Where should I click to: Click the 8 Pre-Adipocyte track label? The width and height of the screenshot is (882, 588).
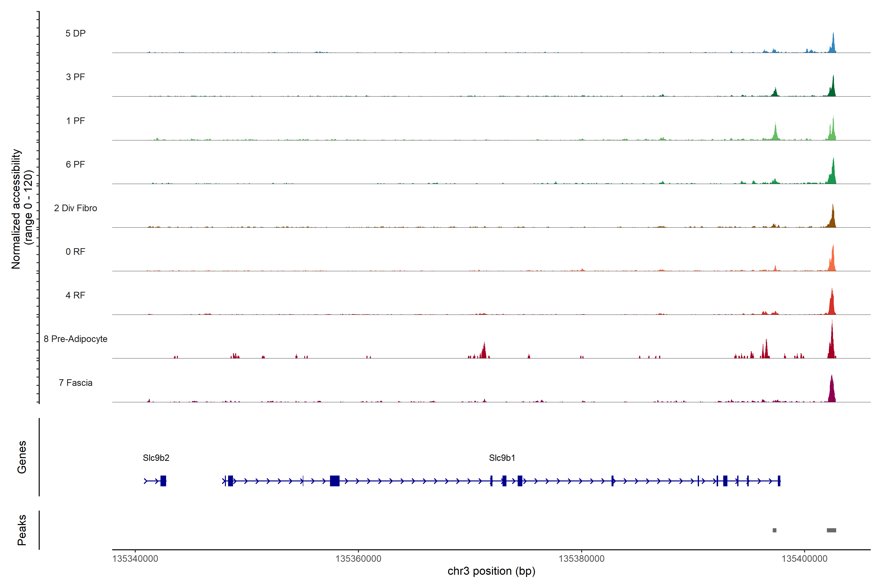75,339
